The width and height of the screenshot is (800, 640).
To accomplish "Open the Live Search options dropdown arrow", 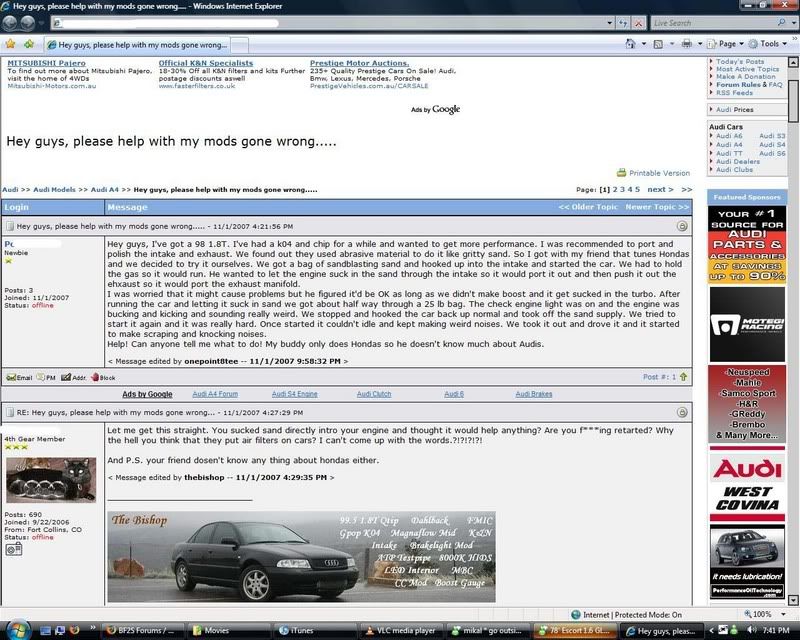I will pyautogui.click(x=793, y=23).
